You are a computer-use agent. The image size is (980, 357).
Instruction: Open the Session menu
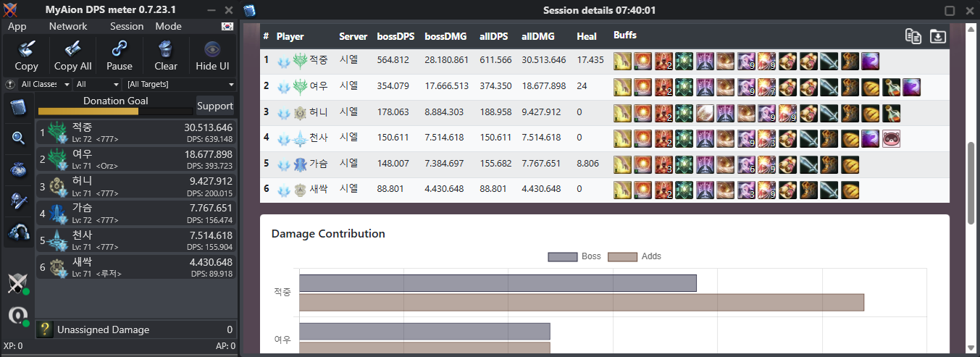pyautogui.click(x=127, y=26)
